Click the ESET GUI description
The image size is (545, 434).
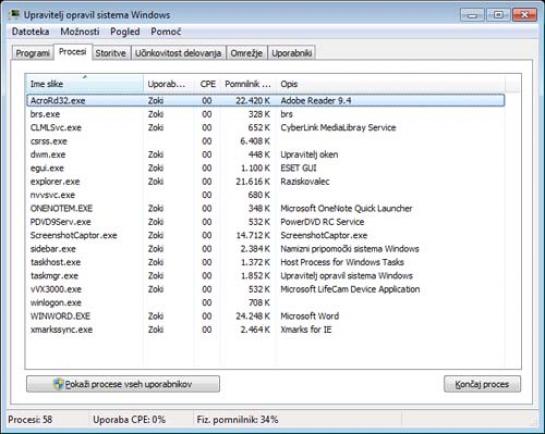[x=299, y=168]
